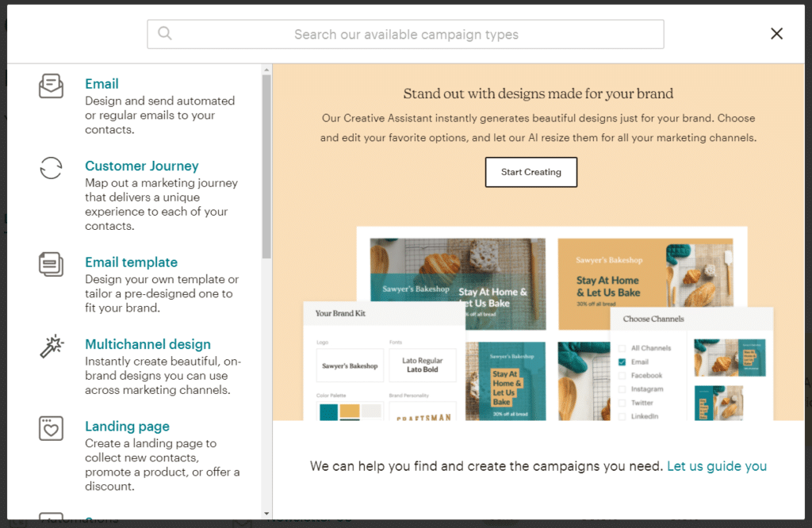812x528 pixels.
Task: Click the magnifying glass search icon
Action: click(165, 33)
